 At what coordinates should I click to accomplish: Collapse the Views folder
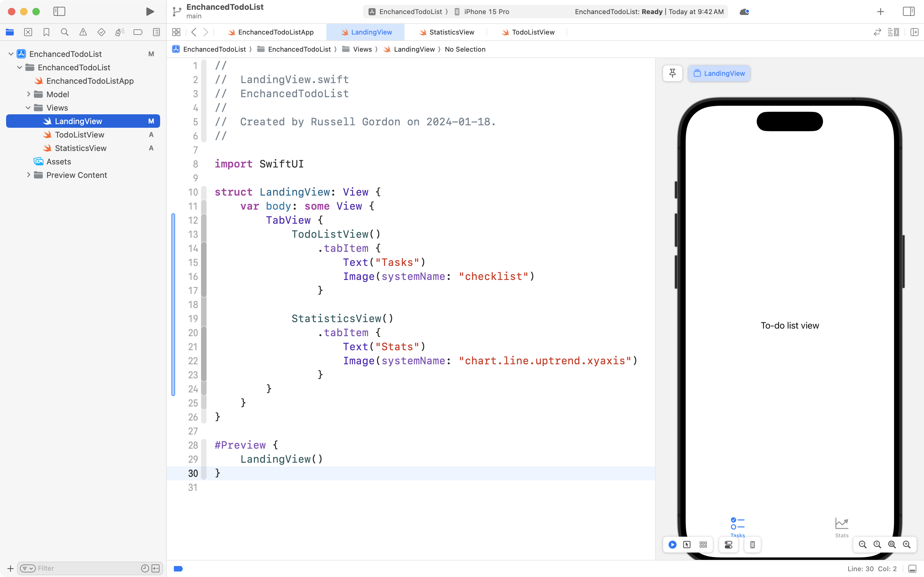(x=28, y=108)
